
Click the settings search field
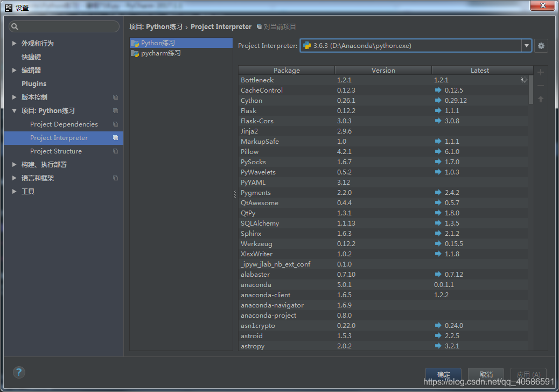tap(64, 26)
